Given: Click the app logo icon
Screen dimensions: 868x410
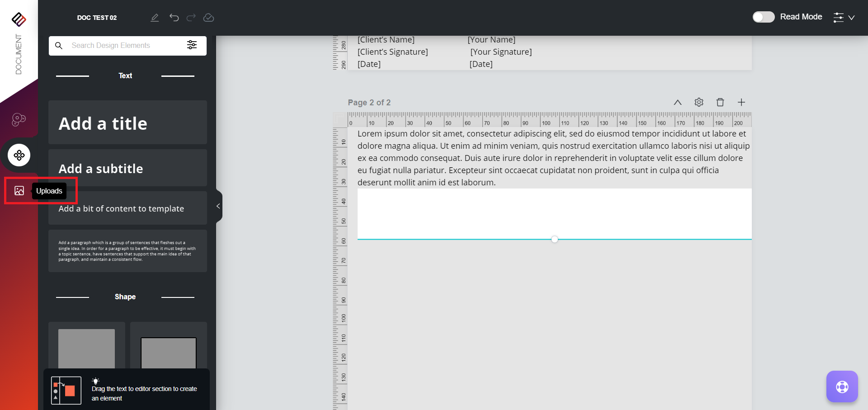Looking at the screenshot, I should pos(19,19).
